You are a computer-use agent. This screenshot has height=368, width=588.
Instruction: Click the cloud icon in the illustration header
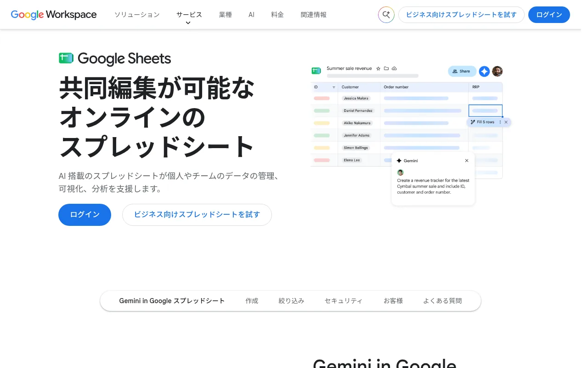coord(394,69)
